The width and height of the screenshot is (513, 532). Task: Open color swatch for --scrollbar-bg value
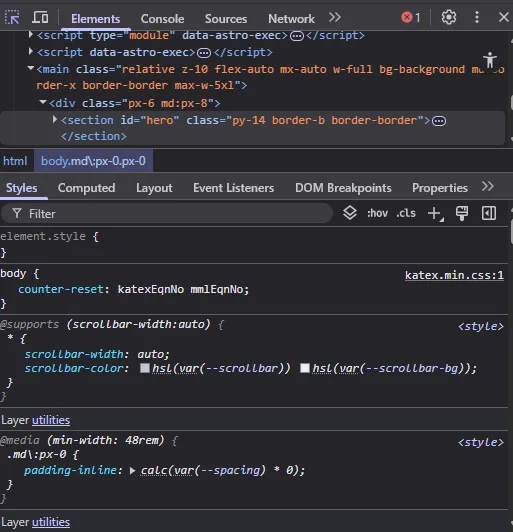305,368
